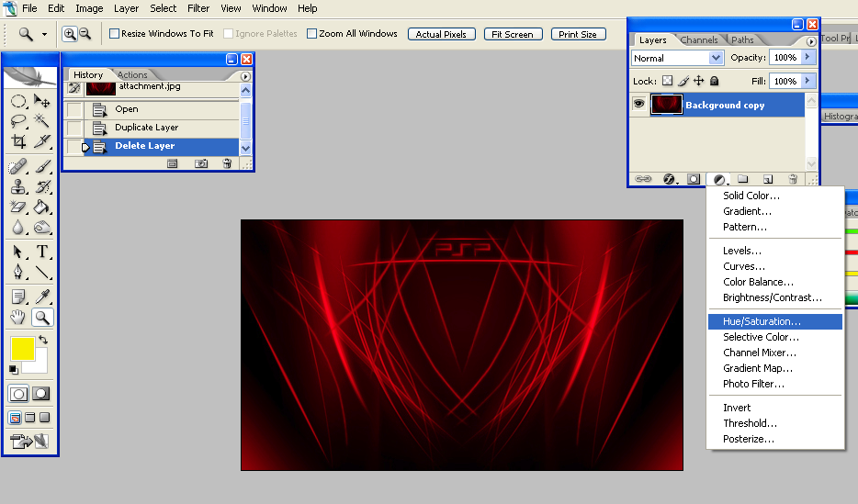Create new document from current state
This screenshot has height=504, width=858.
pos(173,163)
